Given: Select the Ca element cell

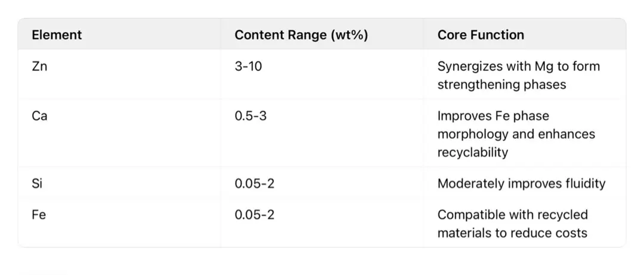Looking at the screenshot, I should (x=39, y=116).
